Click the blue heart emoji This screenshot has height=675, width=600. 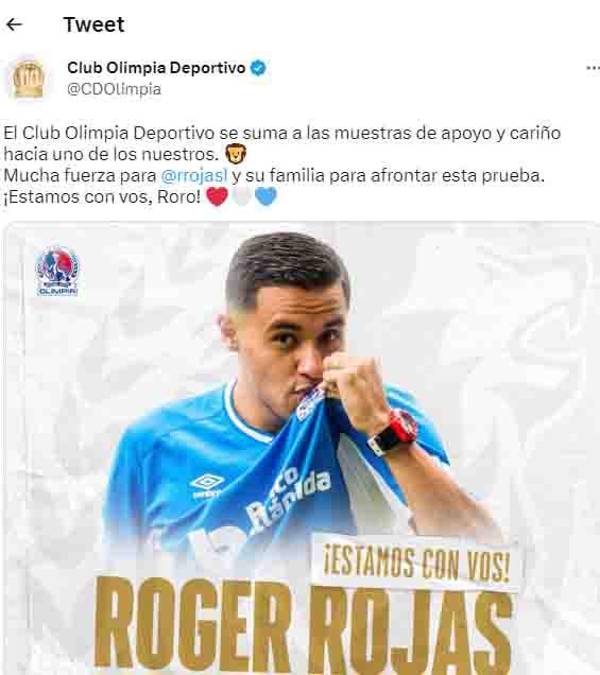[266, 197]
